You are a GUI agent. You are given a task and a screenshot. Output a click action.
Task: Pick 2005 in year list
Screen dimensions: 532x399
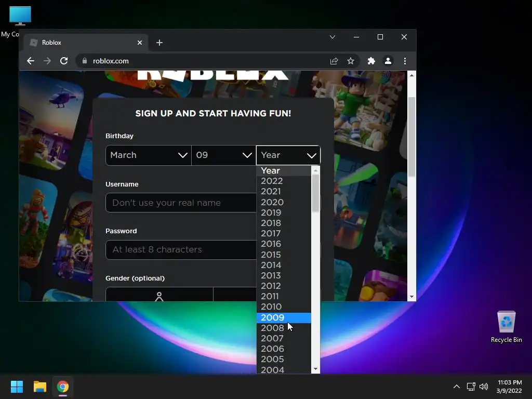coord(284,360)
